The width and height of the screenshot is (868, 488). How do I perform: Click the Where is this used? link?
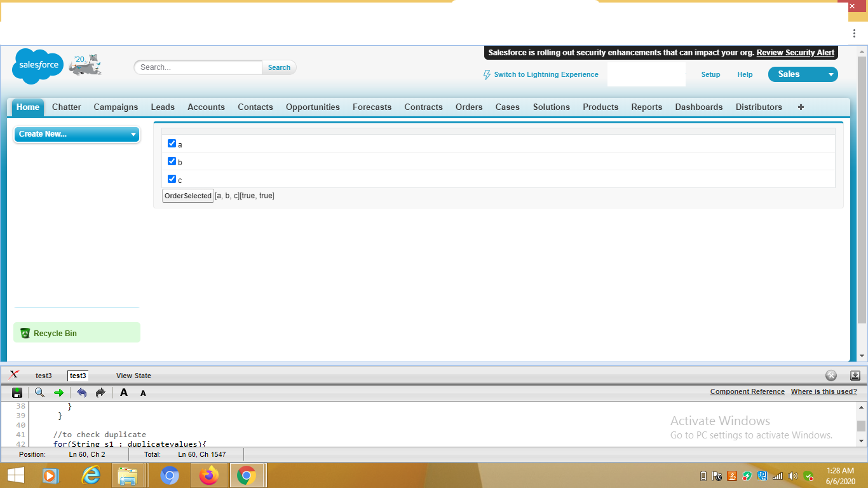point(824,391)
